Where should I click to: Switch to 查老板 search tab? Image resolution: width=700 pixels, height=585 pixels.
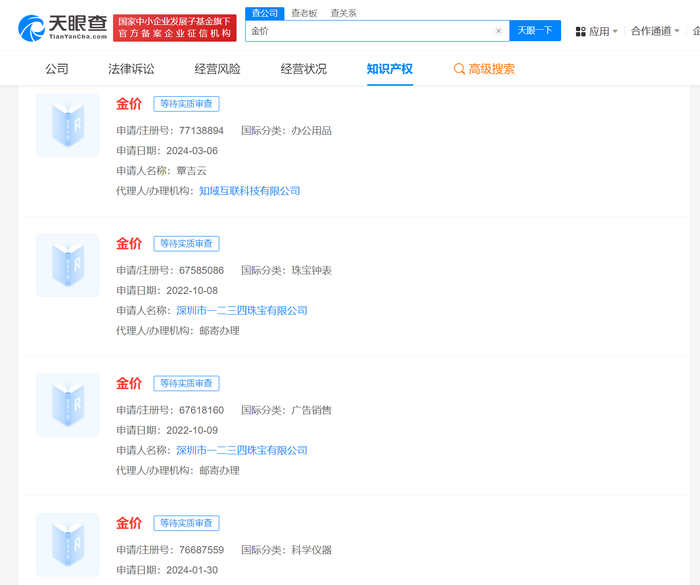coord(304,13)
